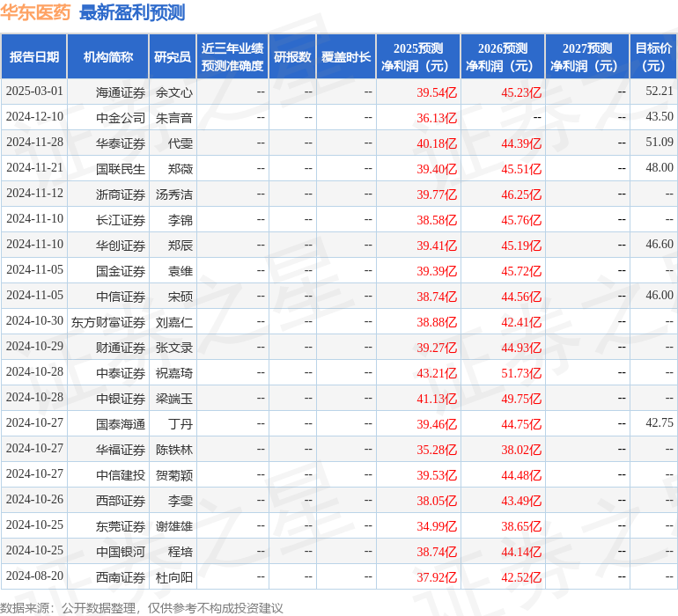The width and height of the screenshot is (678, 616).
Task: Click the 覆盖时长 column header
Action: [346, 56]
